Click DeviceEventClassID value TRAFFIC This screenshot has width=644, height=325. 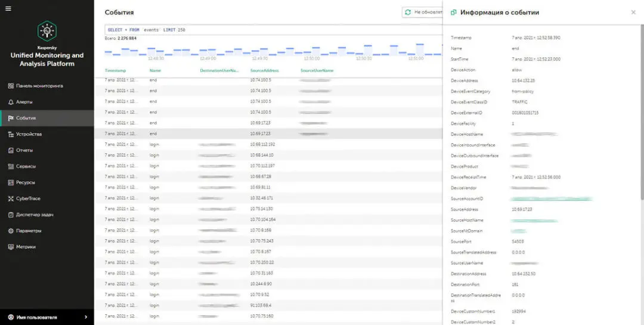519,102
